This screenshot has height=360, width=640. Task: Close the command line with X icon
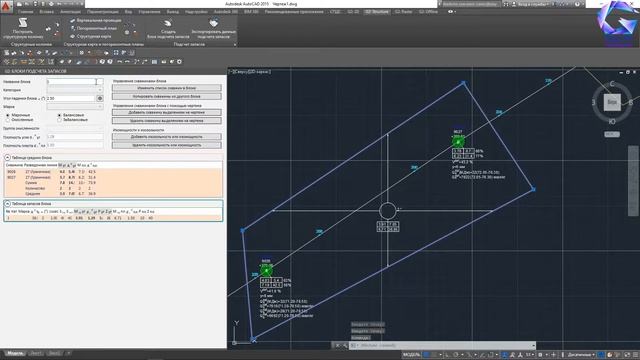337,346
